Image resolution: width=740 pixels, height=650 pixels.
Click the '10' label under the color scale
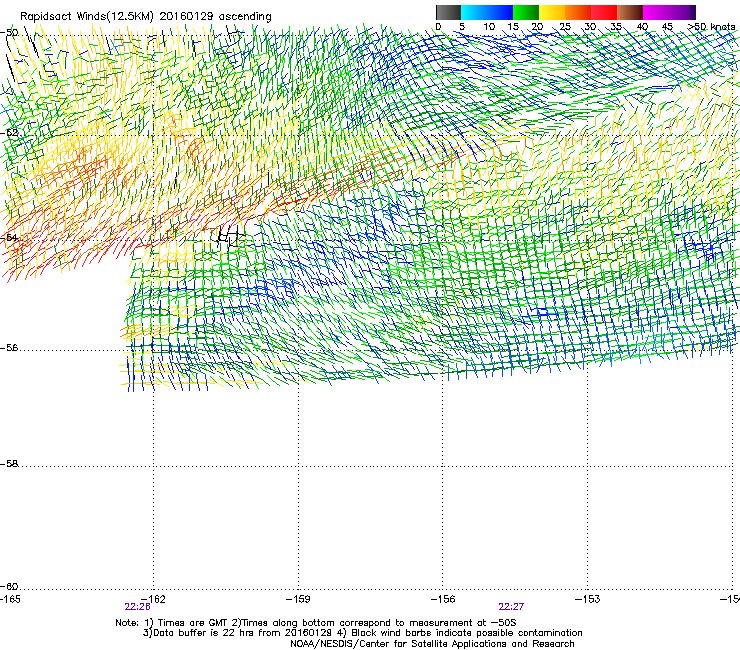489,27
